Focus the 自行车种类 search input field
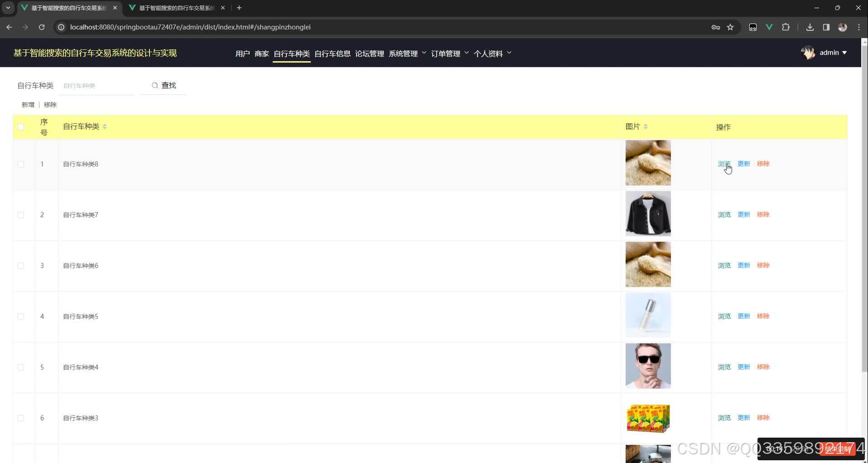The image size is (868, 463). (x=96, y=86)
